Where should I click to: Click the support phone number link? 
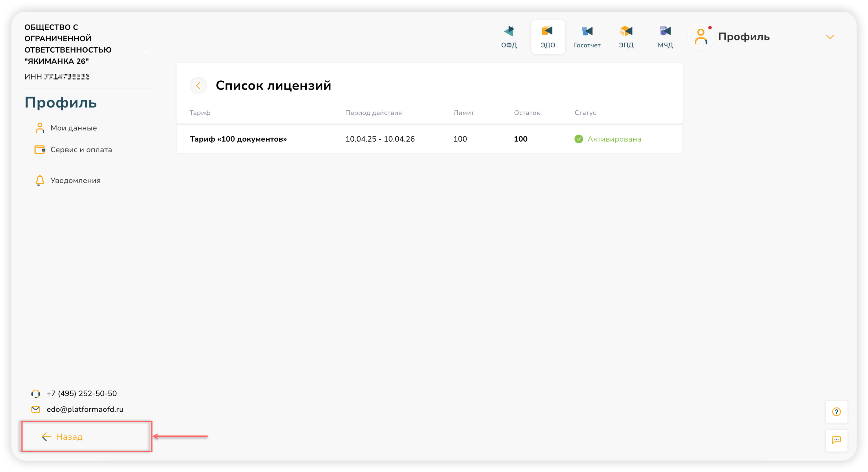pyautogui.click(x=82, y=393)
